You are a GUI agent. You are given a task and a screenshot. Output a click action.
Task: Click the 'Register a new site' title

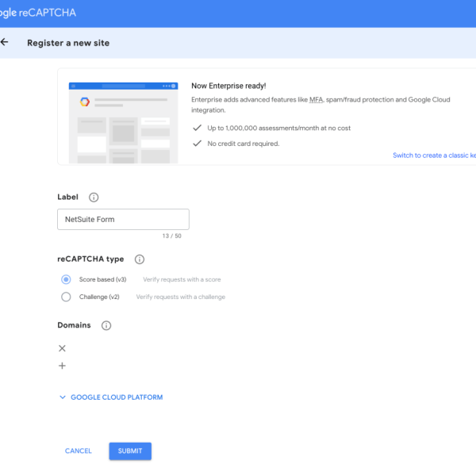pyautogui.click(x=68, y=43)
